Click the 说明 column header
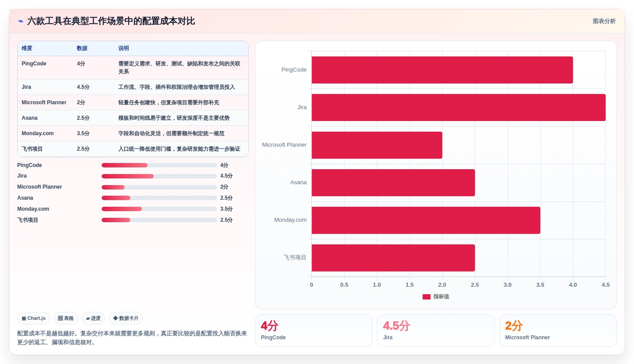Viewport: 634px width, 364px height. pyautogui.click(x=124, y=49)
